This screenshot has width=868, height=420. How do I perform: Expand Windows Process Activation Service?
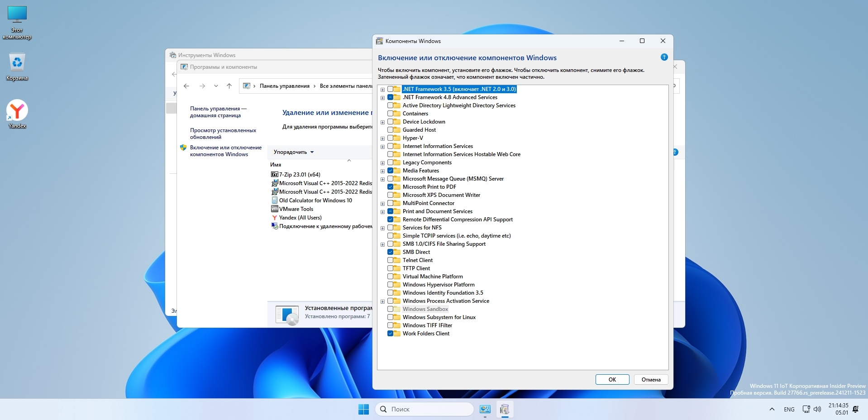tap(382, 301)
